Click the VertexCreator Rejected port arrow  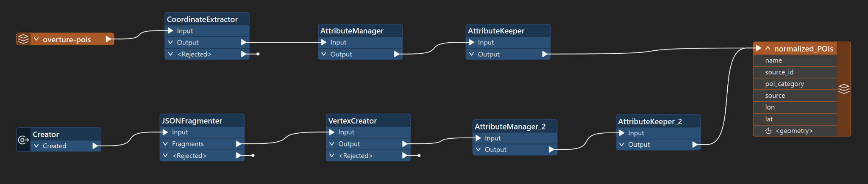(405, 156)
